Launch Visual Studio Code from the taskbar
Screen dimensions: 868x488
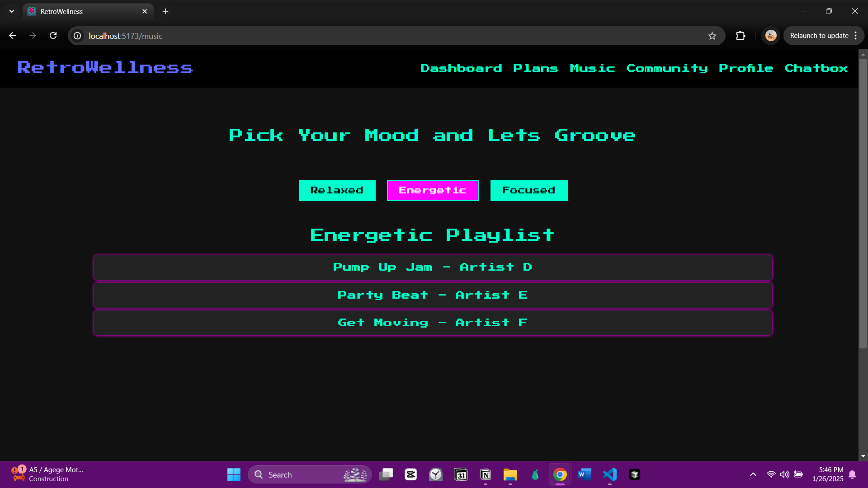pos(609,474)
